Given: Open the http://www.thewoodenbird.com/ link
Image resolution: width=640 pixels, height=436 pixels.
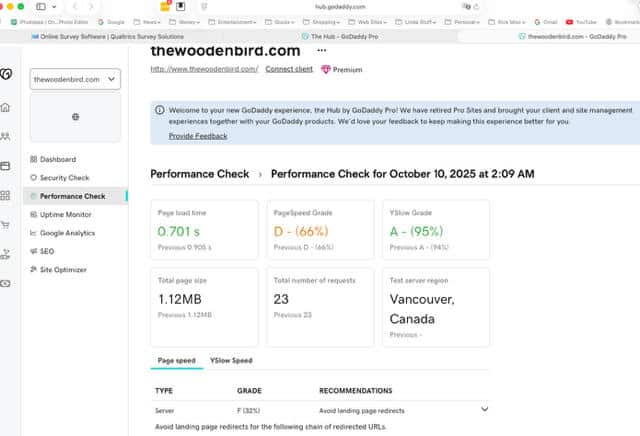Looking at the screenshot, I should [204, 69].
